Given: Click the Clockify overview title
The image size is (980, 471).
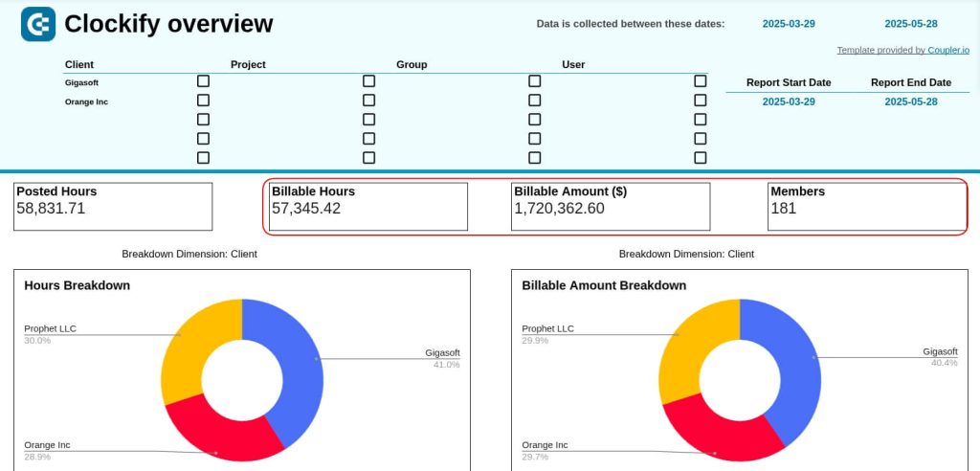Looking at the screenshot, I should click(168, 24).
